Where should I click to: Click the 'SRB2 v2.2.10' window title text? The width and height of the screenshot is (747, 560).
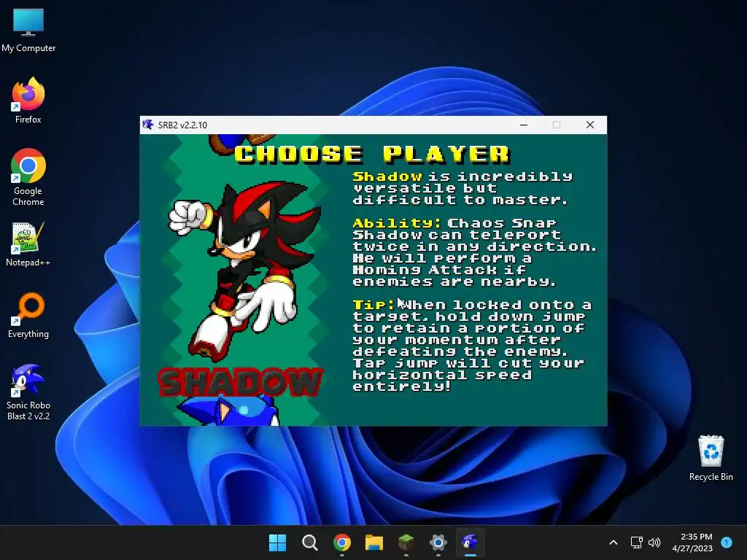(182, 125)
